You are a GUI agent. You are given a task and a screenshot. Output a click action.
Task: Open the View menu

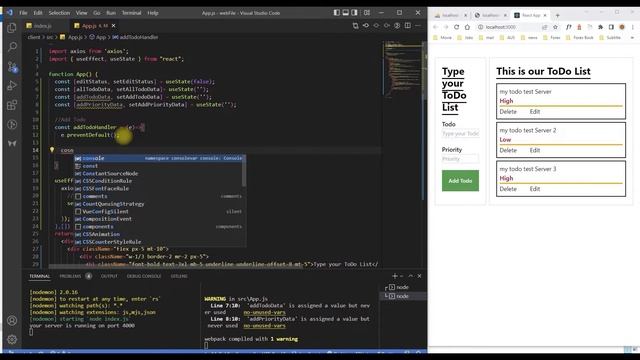pyautogui.click(x=82, y=13)
